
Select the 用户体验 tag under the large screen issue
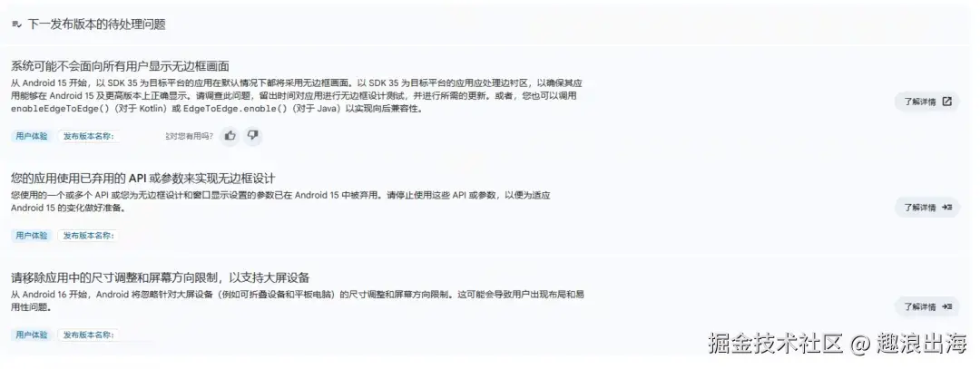click(x=32, y=335)
